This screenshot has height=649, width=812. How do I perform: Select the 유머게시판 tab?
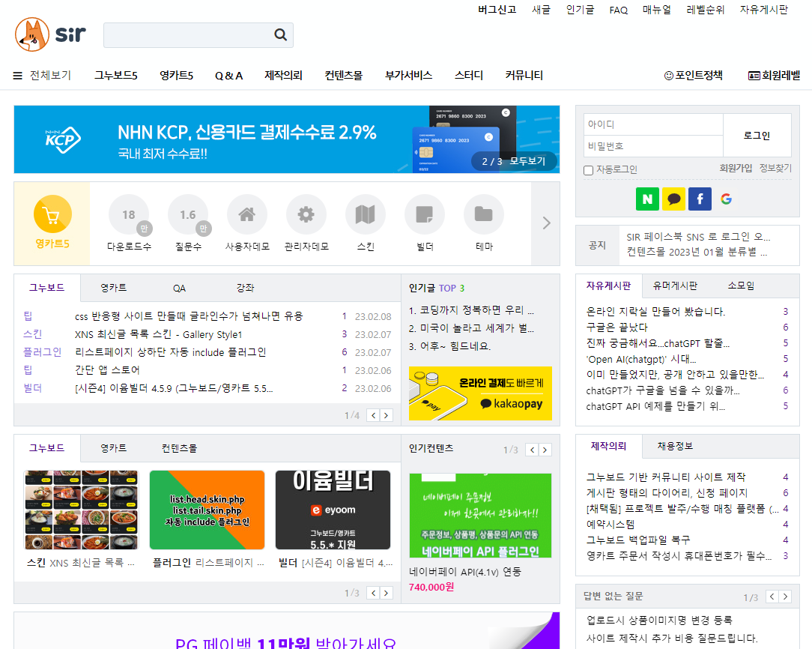675,286
